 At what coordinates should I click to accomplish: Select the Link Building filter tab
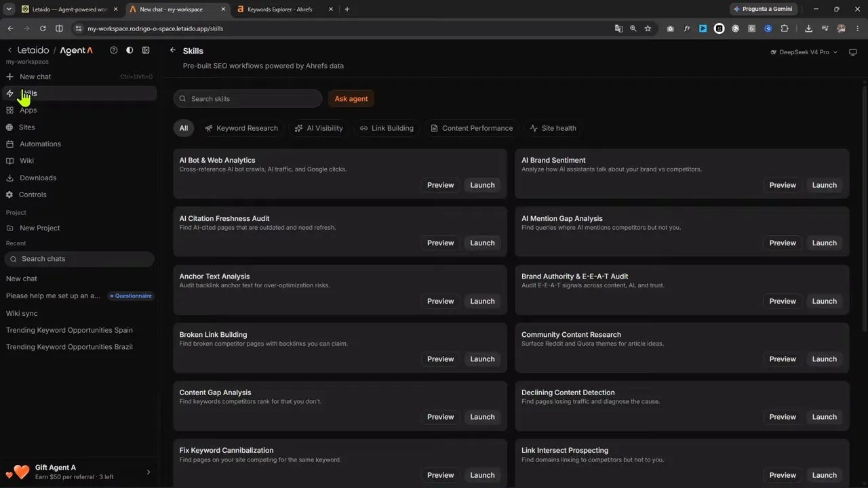tap(387, 128)
